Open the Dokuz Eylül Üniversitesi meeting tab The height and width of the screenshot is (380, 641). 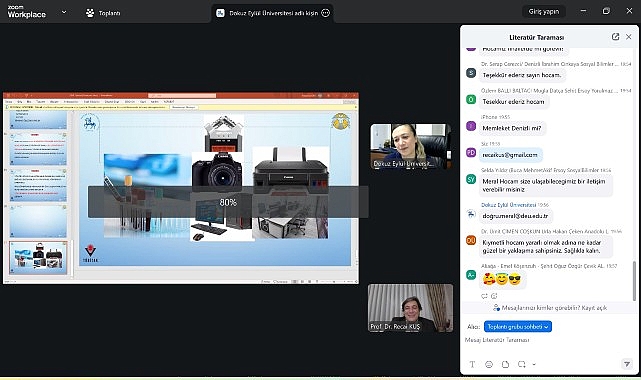(273, 13)
